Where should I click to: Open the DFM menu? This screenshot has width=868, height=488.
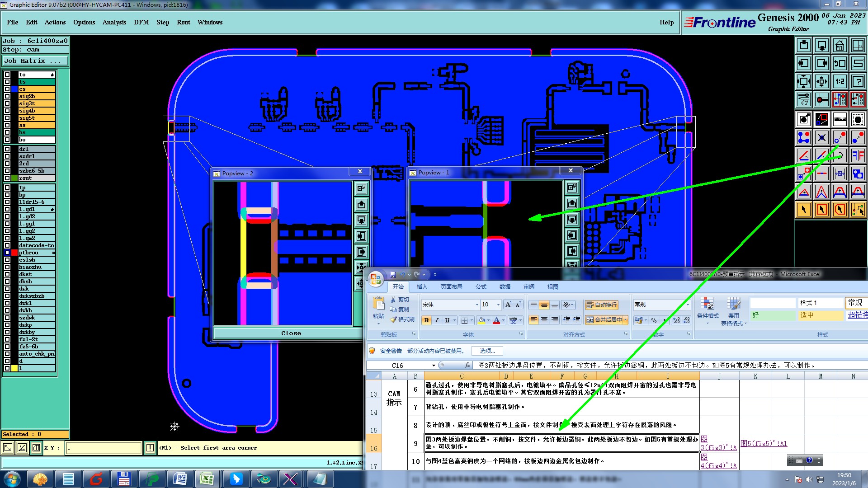pyautogui.click(x=141, y=22)
